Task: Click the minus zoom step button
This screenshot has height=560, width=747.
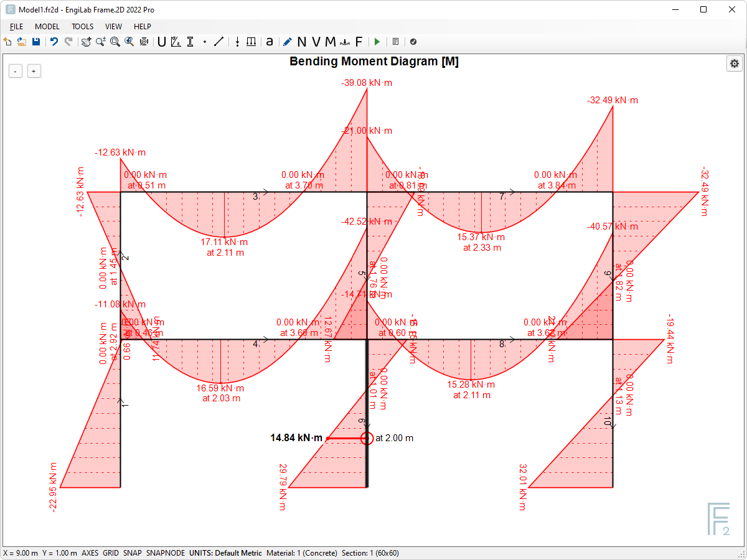Action: 14,70
